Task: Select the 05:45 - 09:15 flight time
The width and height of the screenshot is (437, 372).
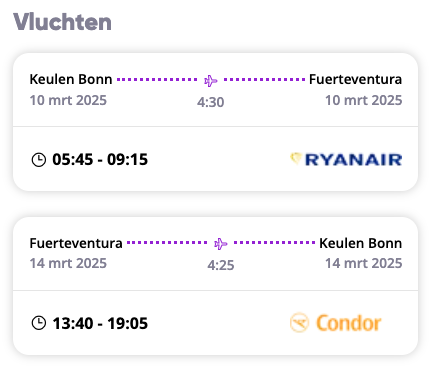Action: click(100, 159)
